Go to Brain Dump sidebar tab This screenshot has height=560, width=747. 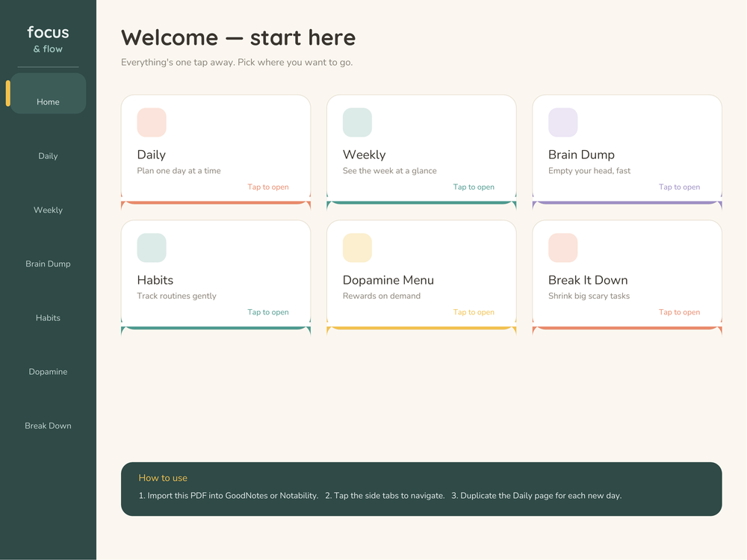pyautogui.click(x=48, y=264)
